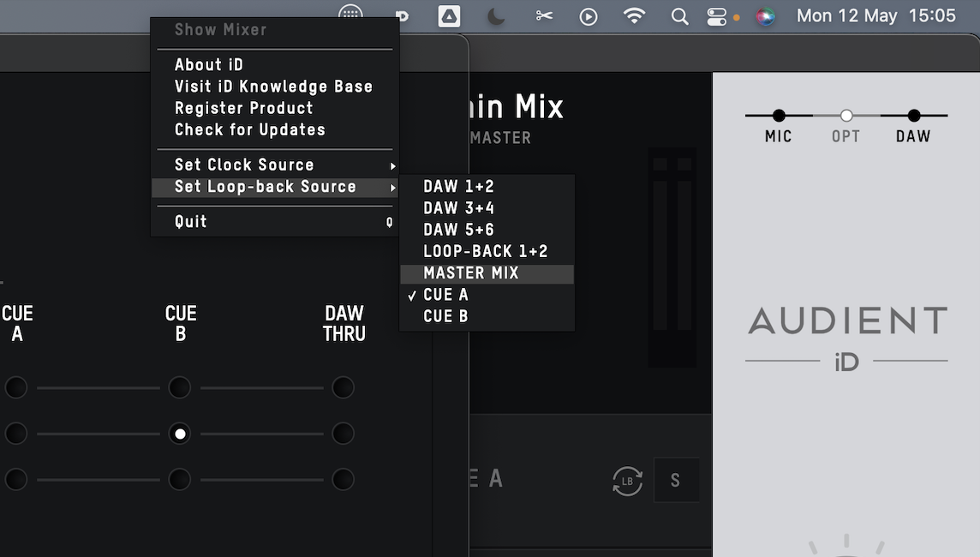The height and width of the screenshot is (557, 980).
Task: Open About iD from the menu
Action: (x=275, y=65)
